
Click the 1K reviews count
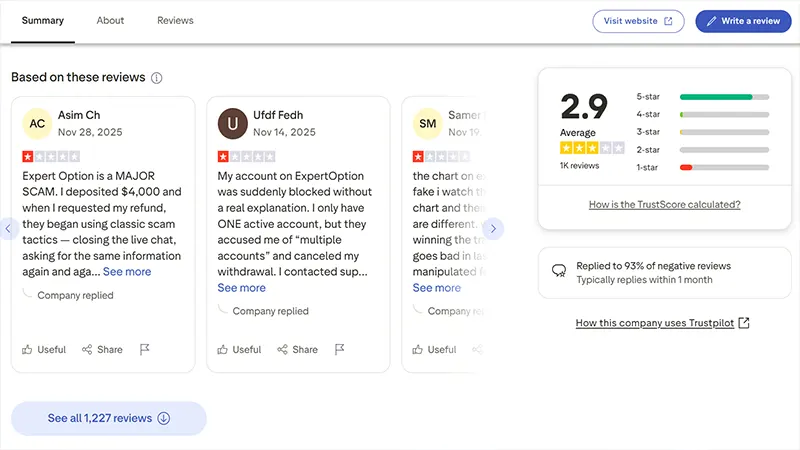click(x=579, y=166)
